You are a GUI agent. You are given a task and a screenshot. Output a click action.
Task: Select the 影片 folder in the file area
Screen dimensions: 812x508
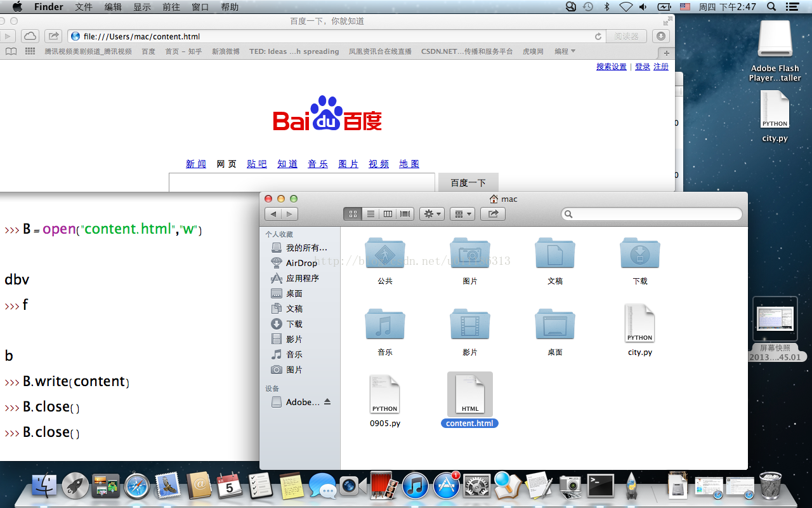pos(470,325)
